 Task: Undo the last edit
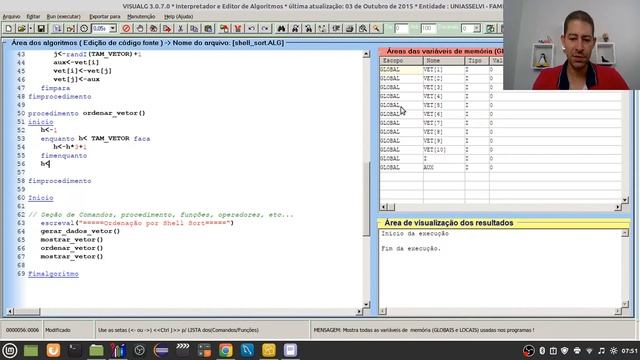point(251,29)
